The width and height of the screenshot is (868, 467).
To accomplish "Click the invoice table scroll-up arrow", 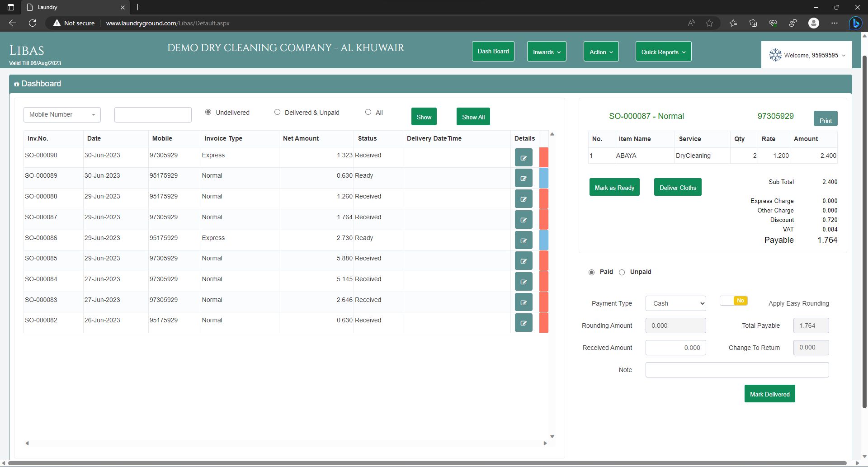I will [552, 134].
